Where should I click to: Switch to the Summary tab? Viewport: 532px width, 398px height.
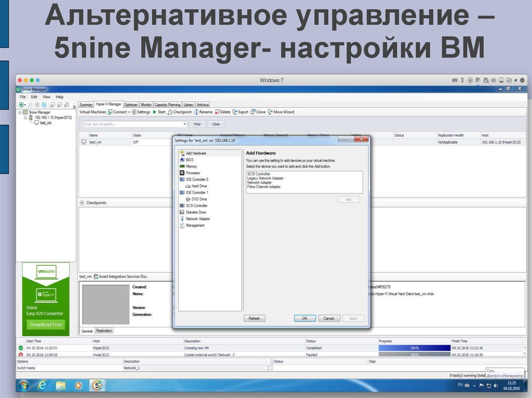click(x=86, y=105)
